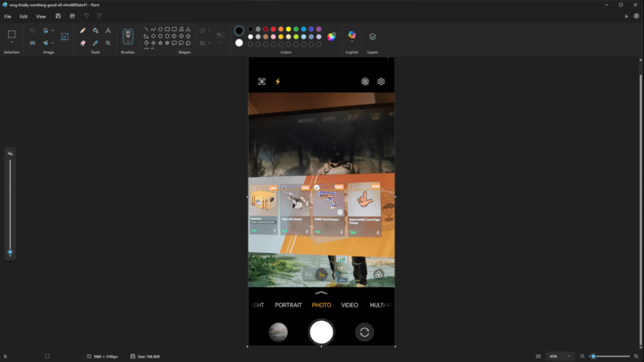644x362 pixels.
Task: Open the 43% zoom level dropdown
Action: (560, 357)
